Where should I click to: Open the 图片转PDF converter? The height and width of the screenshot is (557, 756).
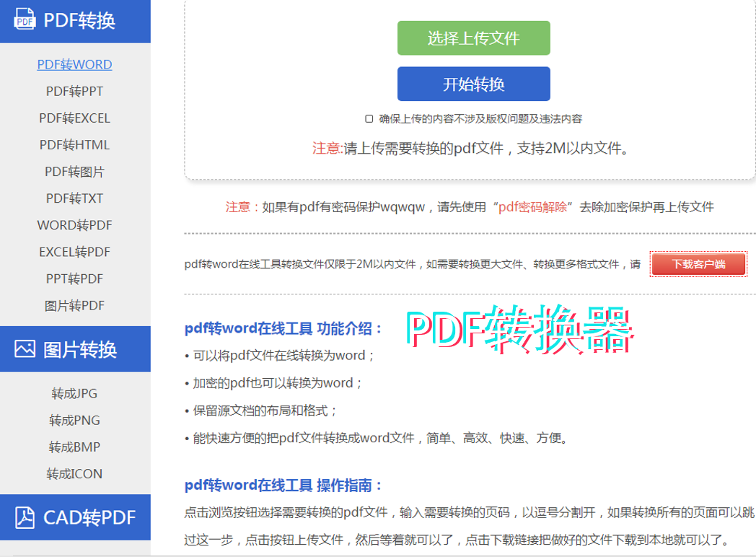point(75,306)
